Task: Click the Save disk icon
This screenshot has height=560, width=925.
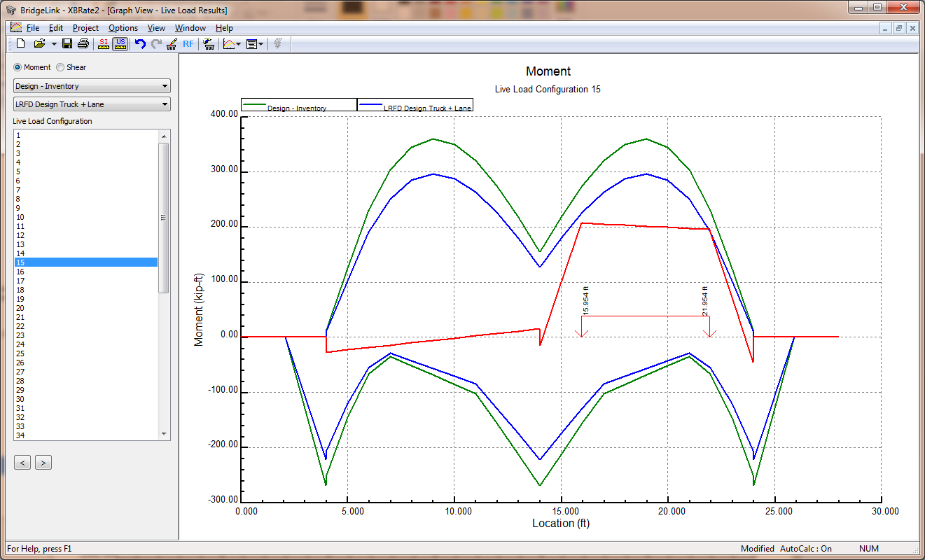Action: tap(67, 44)
